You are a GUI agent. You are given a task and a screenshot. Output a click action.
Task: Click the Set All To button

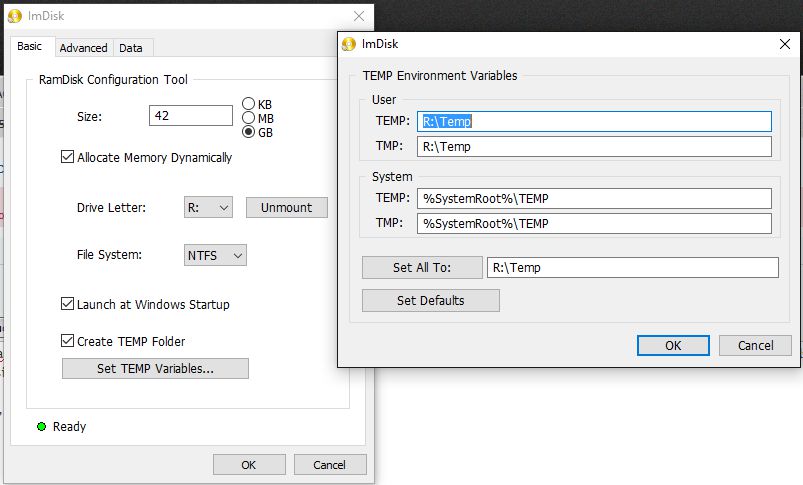(422, 267)
